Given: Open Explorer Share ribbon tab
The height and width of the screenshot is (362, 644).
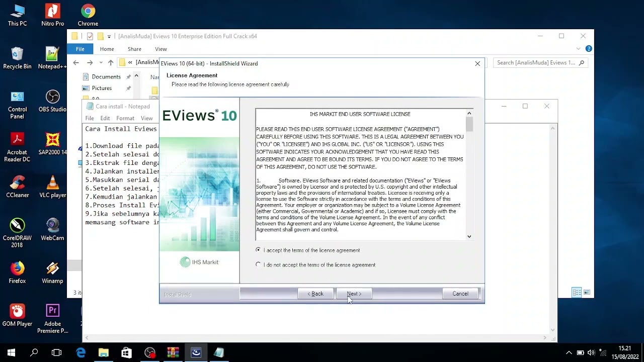Looking at the screenshot, I should pyautogui.click(x=134, y=49).
